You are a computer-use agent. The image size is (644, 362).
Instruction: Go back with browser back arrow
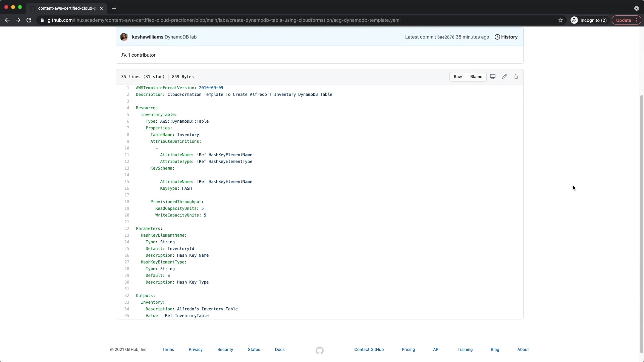click(x=7, y=20)
